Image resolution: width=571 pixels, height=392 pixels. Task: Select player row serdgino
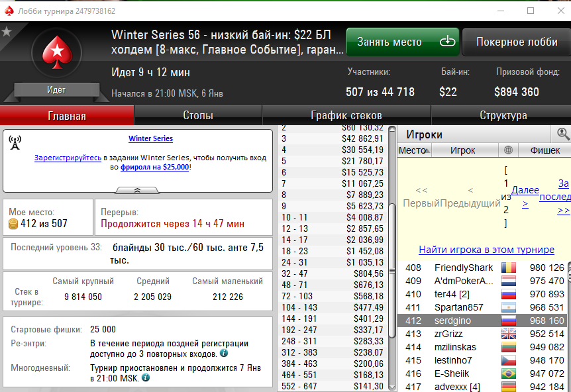click(483, 320)
